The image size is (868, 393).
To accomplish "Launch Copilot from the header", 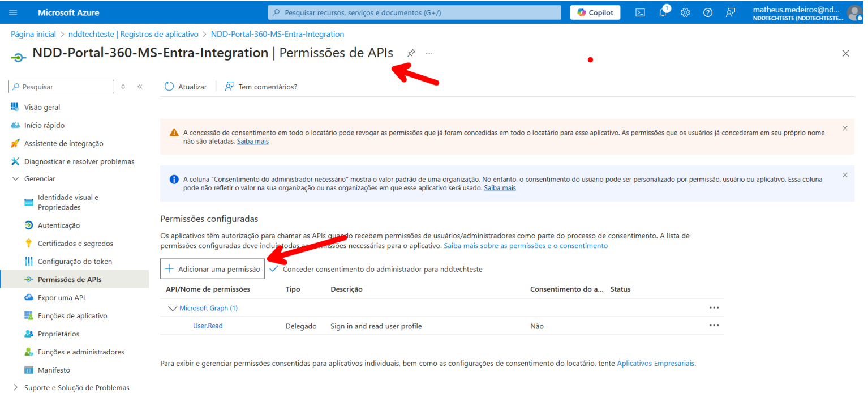I will click(595, 12).
